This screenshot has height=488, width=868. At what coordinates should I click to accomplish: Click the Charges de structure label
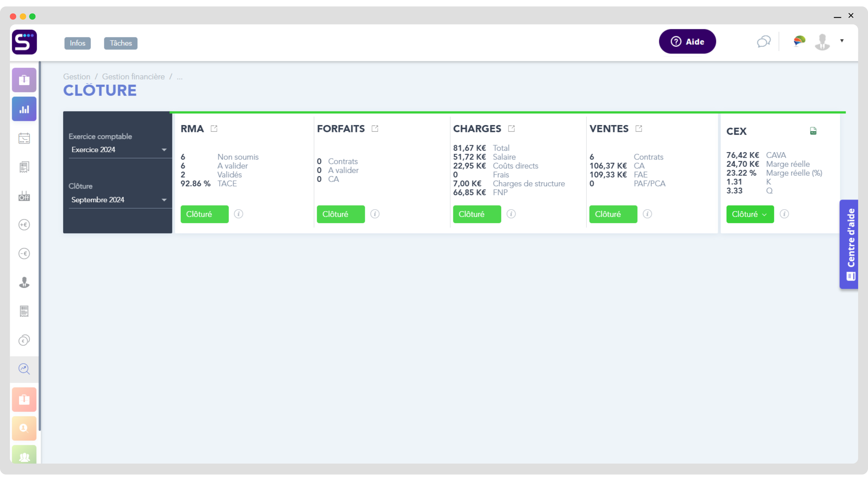(529, 184)
